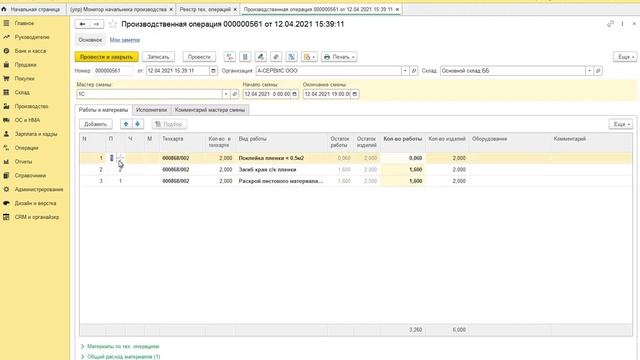Go forward with the right arrow button
640x360 pixels.
(96, 24)
